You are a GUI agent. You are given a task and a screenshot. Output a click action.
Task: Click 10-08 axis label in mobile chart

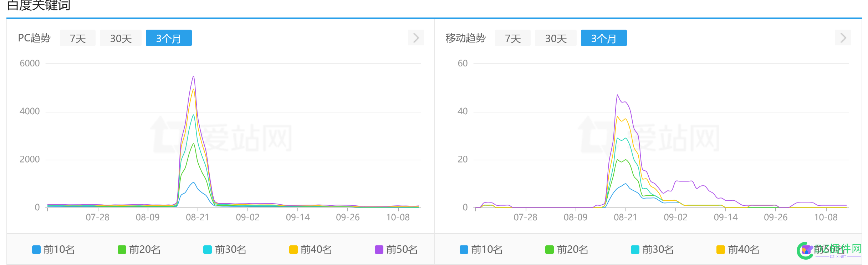826,217
